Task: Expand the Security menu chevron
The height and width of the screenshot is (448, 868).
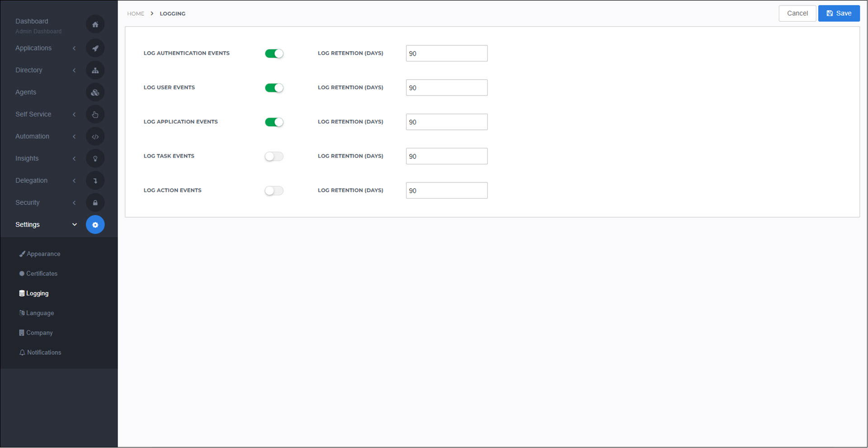Action: pos(74,203)
